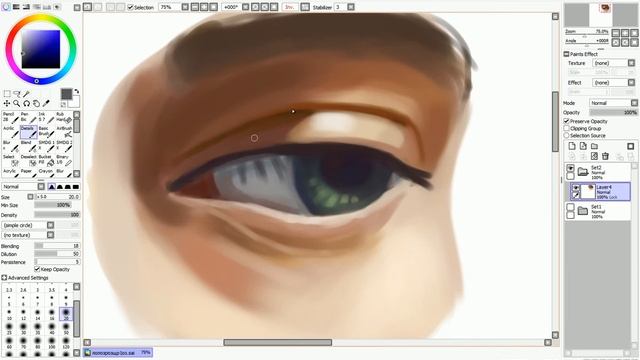Open the brush blend mode Normal dropdown

23,187
